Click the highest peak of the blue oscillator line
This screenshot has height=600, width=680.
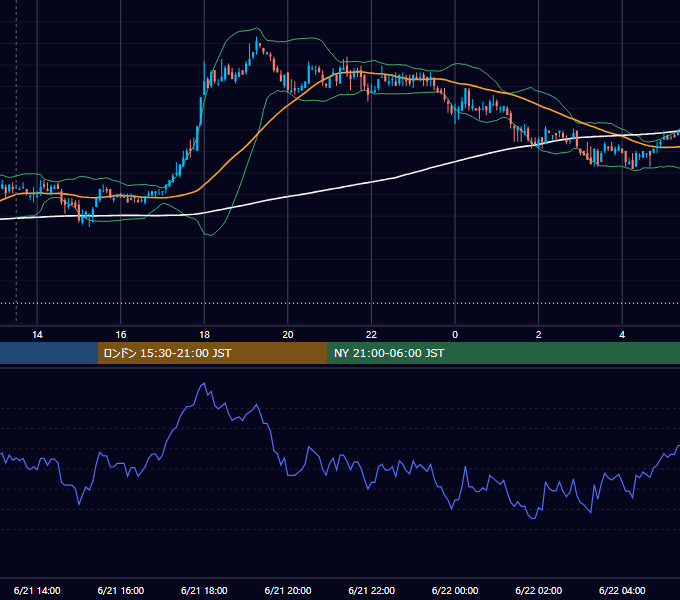point(204,383)
